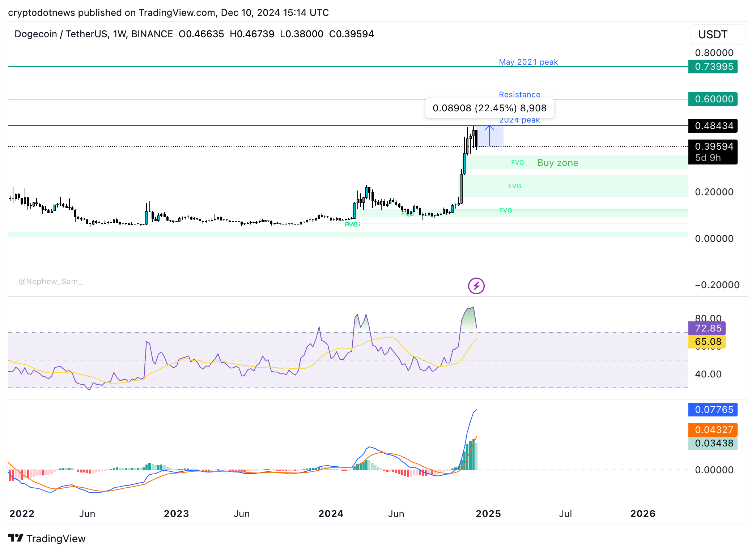Select the 0.73995 price label
The width and height of the screenshot is (756, 552).
click(x=713, y=67)
